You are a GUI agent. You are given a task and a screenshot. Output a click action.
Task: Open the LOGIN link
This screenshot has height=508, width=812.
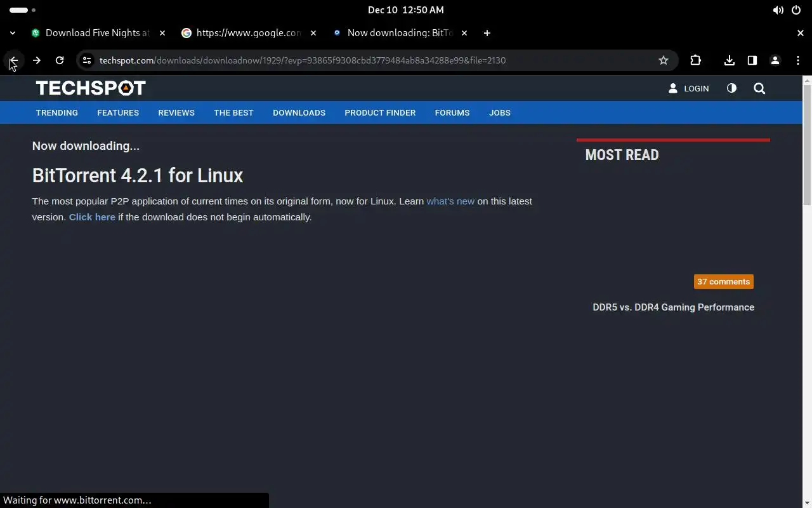click(697, 88)
